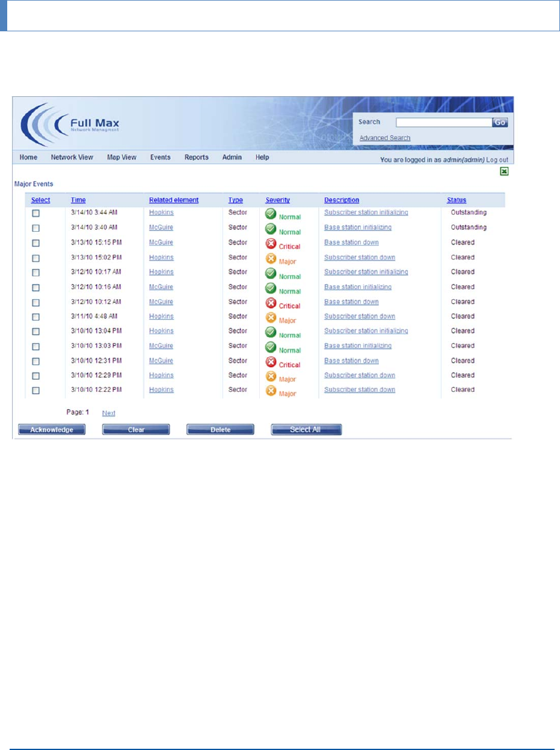This screenshot has width=560, height=750.
Task: Open the Network View menu
Action: [72, 157]
